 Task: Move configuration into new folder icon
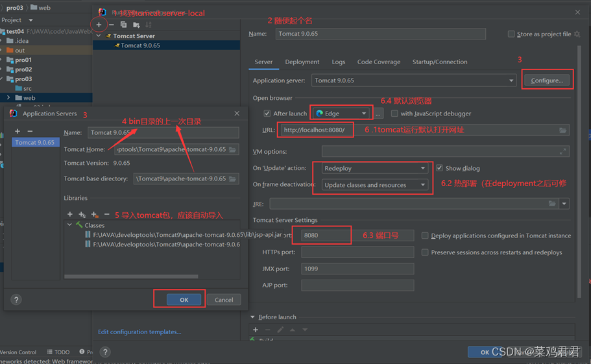point(136,25)
